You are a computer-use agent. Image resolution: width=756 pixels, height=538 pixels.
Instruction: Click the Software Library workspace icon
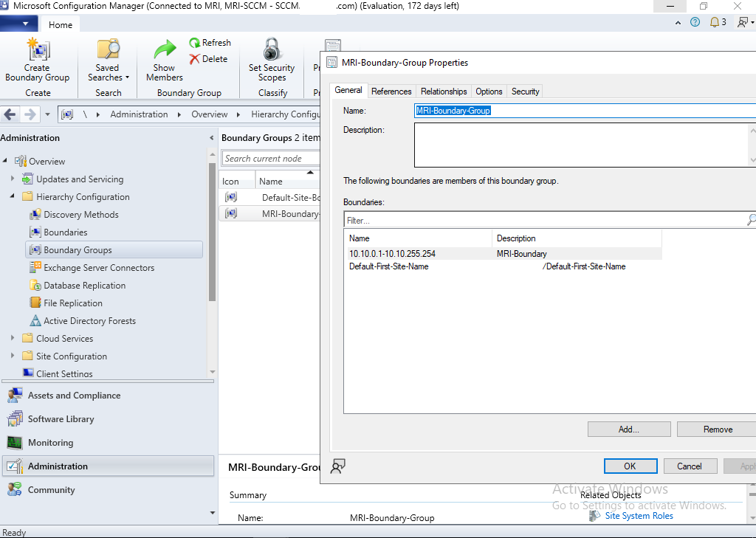point(15,419)
